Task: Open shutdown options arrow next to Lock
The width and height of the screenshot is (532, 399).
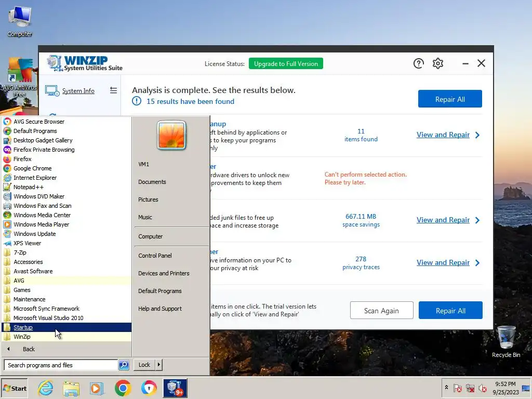Action: 158,365
